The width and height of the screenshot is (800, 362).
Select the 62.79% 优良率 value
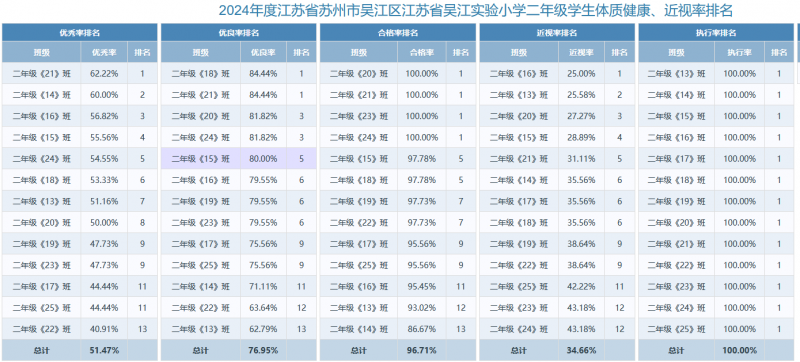pos(263,329)
